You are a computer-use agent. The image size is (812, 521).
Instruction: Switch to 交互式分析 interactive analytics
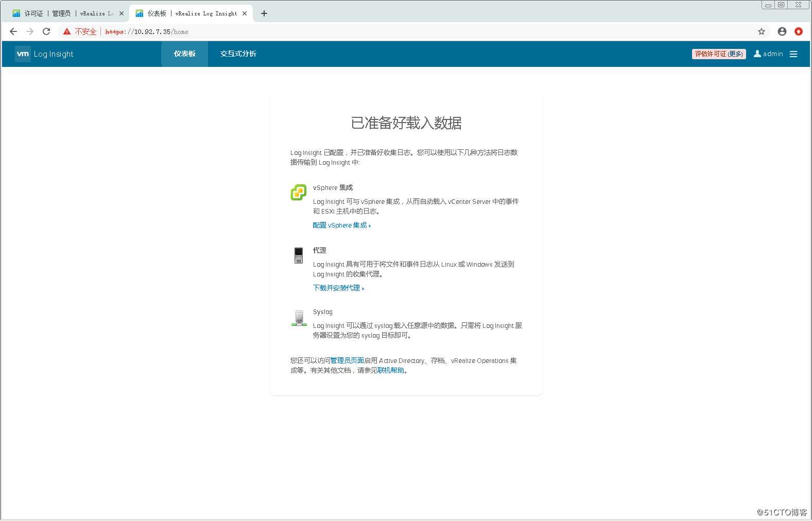238,54
